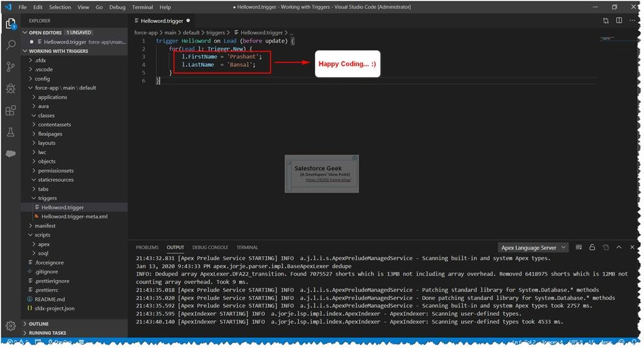The image size is (644, 348).
Task: Open the Debug menu
Action: (118, 7)
